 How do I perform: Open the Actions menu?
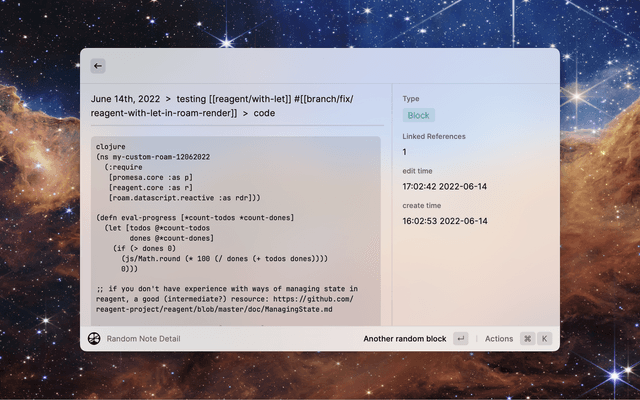point(498,339)
